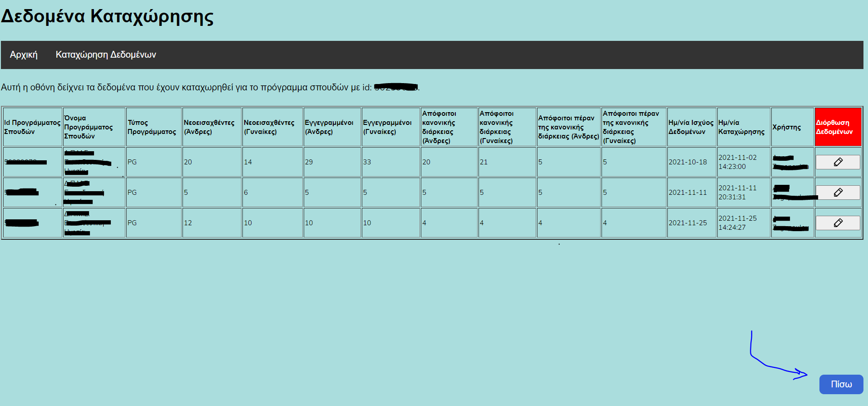
Task: Click the Χρήστης column header
Action: pos(793,127)
